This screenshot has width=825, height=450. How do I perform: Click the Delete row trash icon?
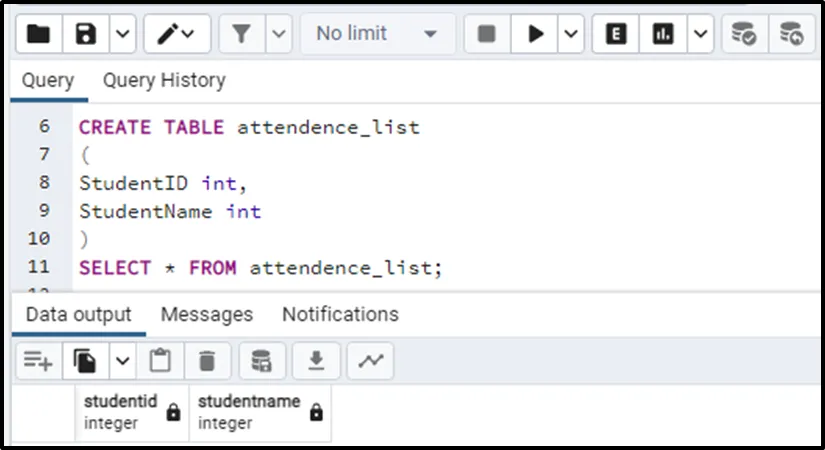pos(207,360)
